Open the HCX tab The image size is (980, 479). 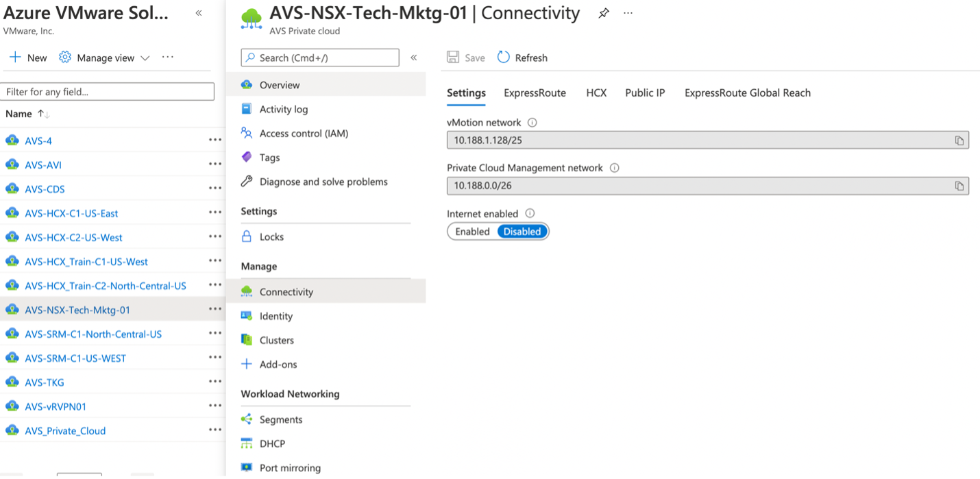click(596, 93)
